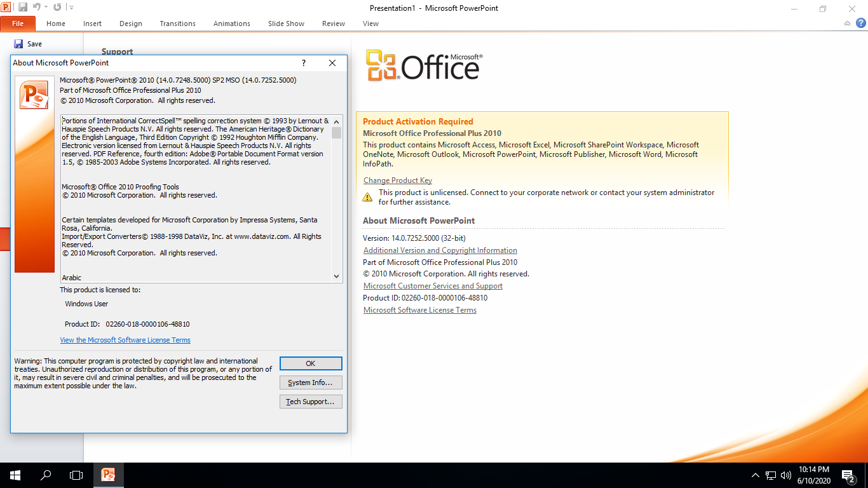Image resolution: width=868 pixels, height=488 pixels.
Task: Click the Undo arrow icon
Action: coord(37,7)
